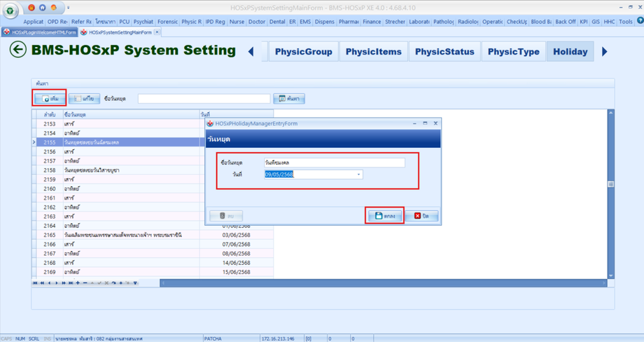Screen dimensions: 644x342
Task: Select row 2153 in holiday list
Action: tap(153, 124)
